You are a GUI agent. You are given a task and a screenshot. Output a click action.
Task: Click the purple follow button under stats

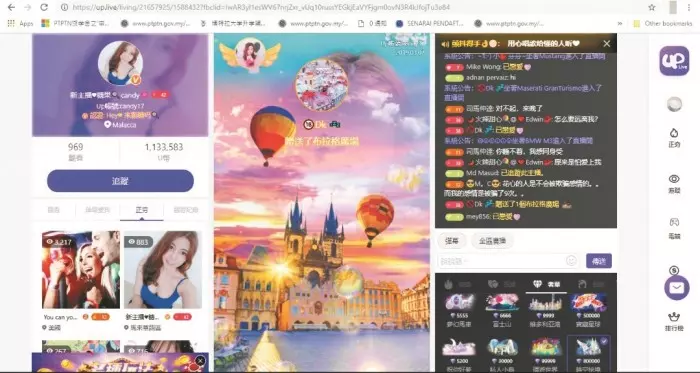click(120, 181)
